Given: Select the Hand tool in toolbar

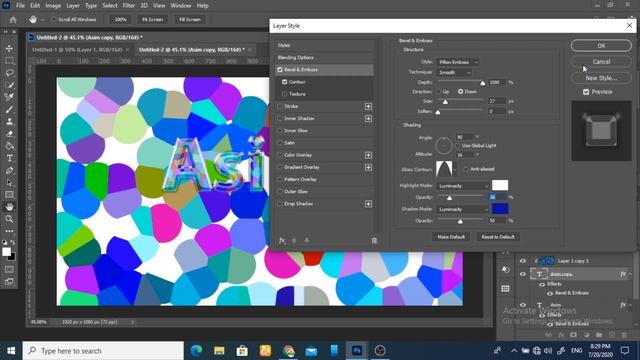Looking at the screenshot, I should [9, 207].
